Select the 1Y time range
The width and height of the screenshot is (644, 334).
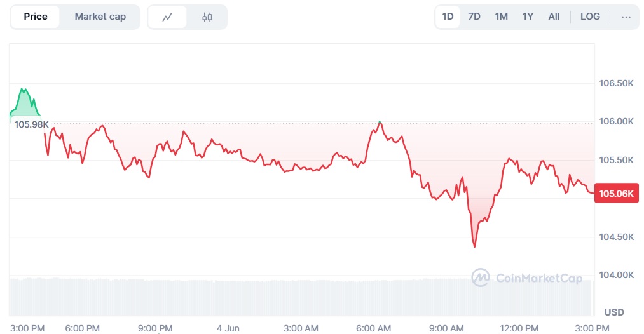pos(528,17)
